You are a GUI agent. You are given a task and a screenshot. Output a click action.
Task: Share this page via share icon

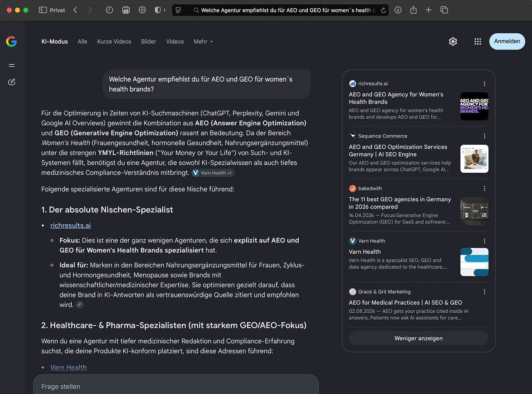(413, 10)
